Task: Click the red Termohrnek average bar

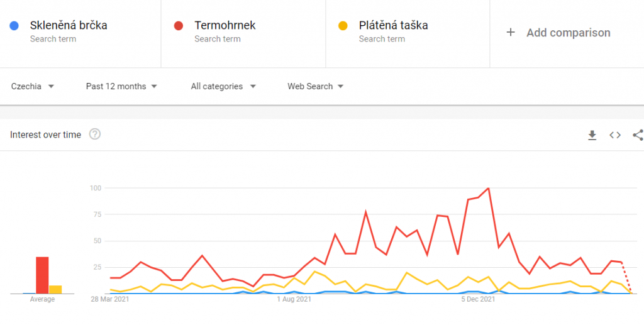Action: pos(42,275)
